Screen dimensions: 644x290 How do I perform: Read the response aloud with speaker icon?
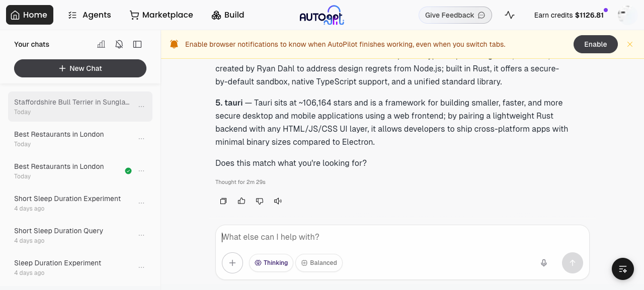coord(278,201)
